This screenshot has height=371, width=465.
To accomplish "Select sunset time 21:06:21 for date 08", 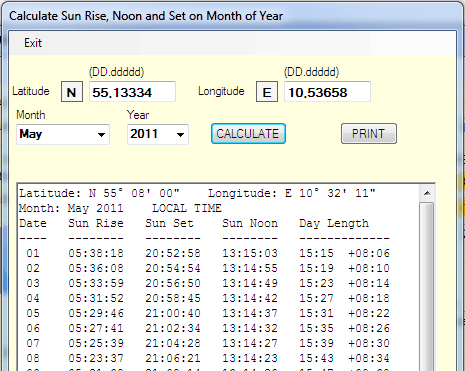I will point(173,358).
